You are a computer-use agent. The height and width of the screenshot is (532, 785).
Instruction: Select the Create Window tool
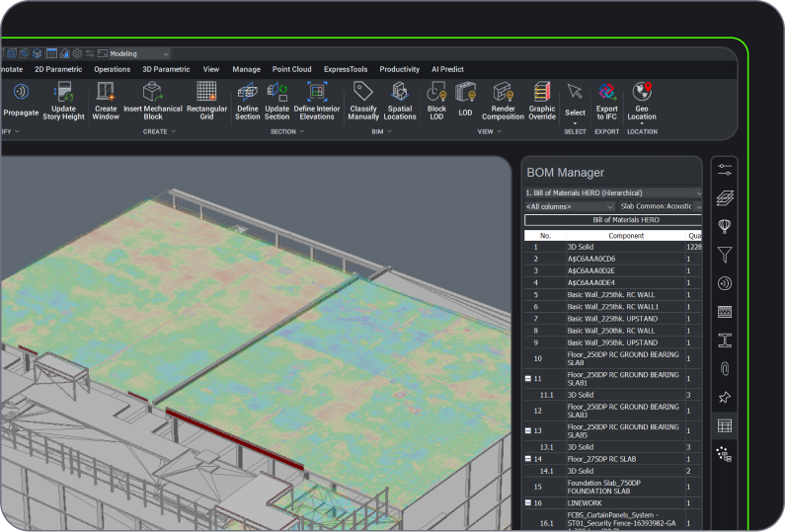pos(106,101)
